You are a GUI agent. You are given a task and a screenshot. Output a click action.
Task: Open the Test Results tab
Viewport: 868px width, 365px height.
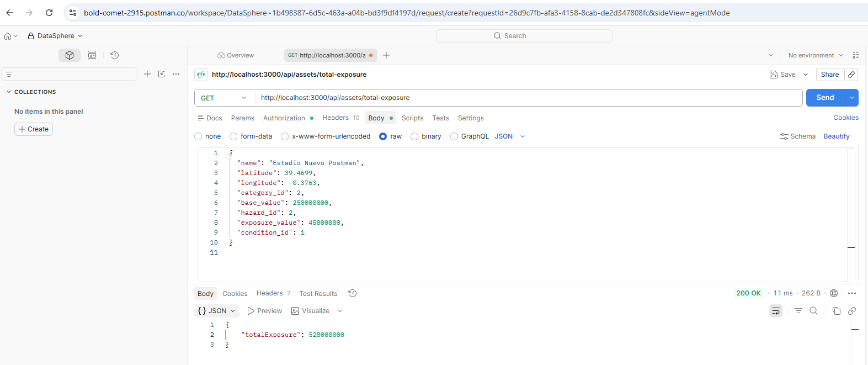(318, 294)
